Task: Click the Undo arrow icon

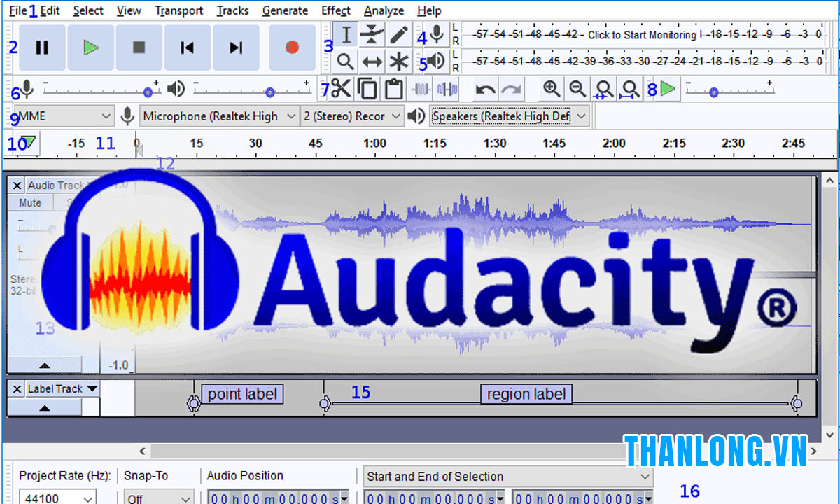Action: click(485, 89)
